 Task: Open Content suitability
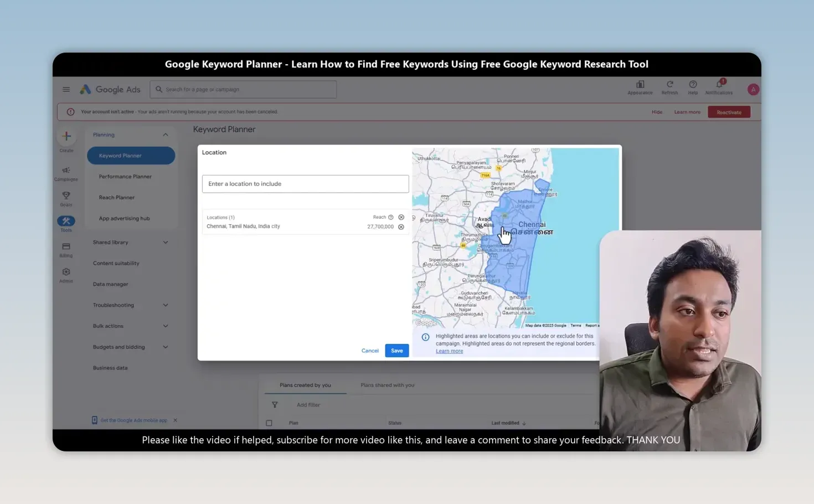tap(116, 264)
